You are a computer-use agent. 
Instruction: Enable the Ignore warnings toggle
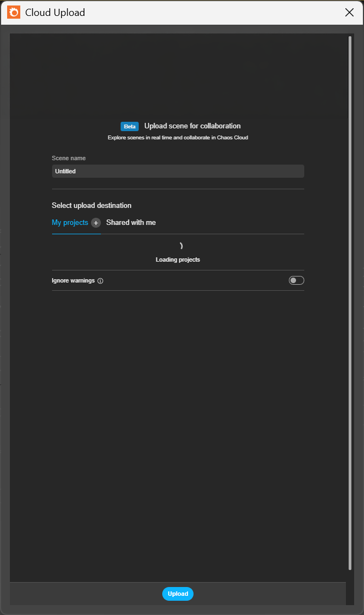(296, 280)
